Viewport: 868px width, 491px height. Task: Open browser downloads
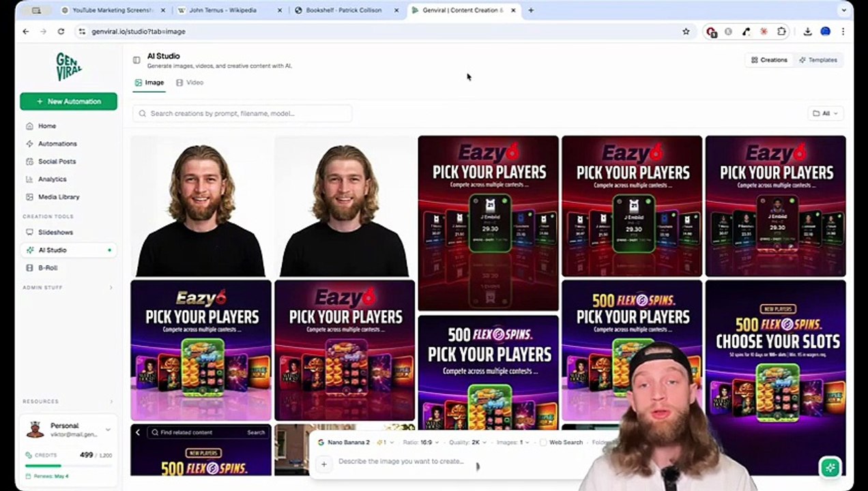(807, 31)
